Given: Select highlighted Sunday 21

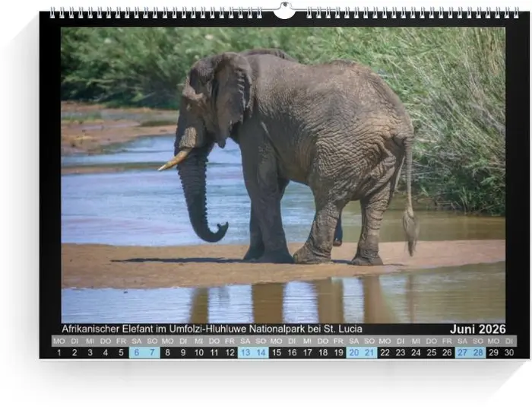Looking at the screenshot, I should (x=369, y=352).
